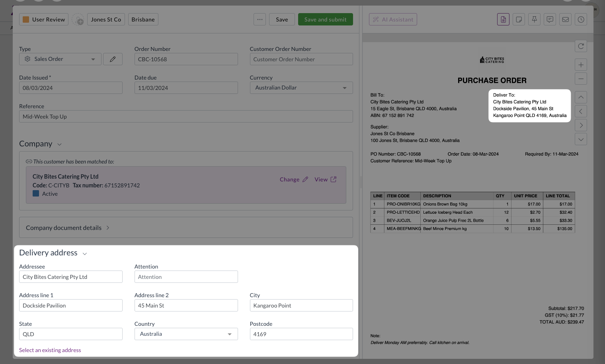Click the User Review status button

coord(44,19)
